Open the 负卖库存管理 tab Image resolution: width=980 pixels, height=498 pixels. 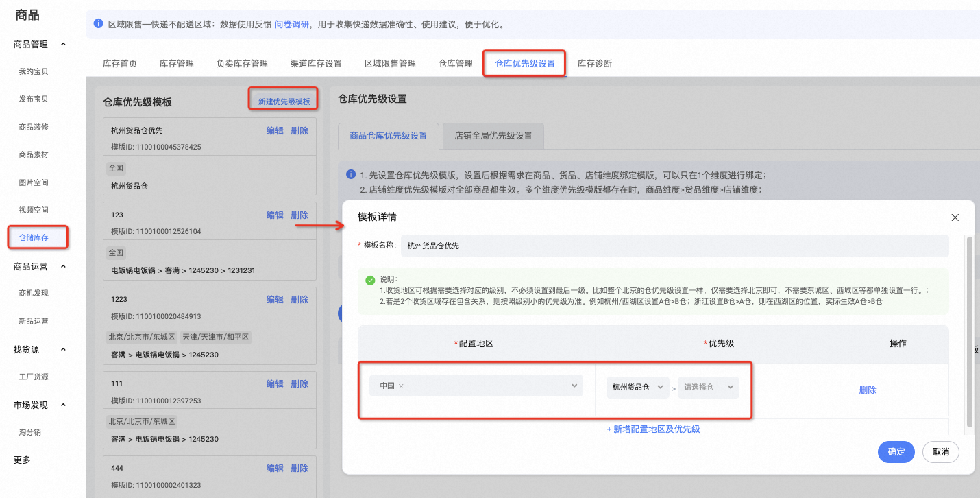(x=242, y=63)
